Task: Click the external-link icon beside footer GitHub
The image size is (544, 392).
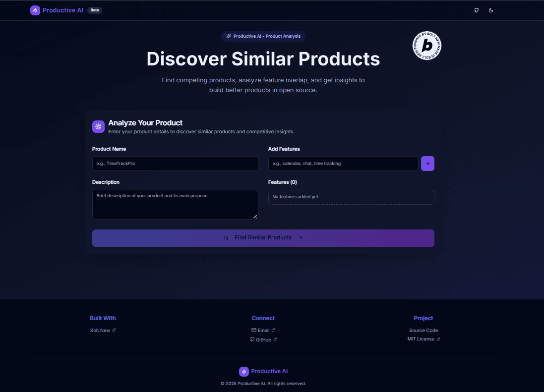Action: point(275,339)
